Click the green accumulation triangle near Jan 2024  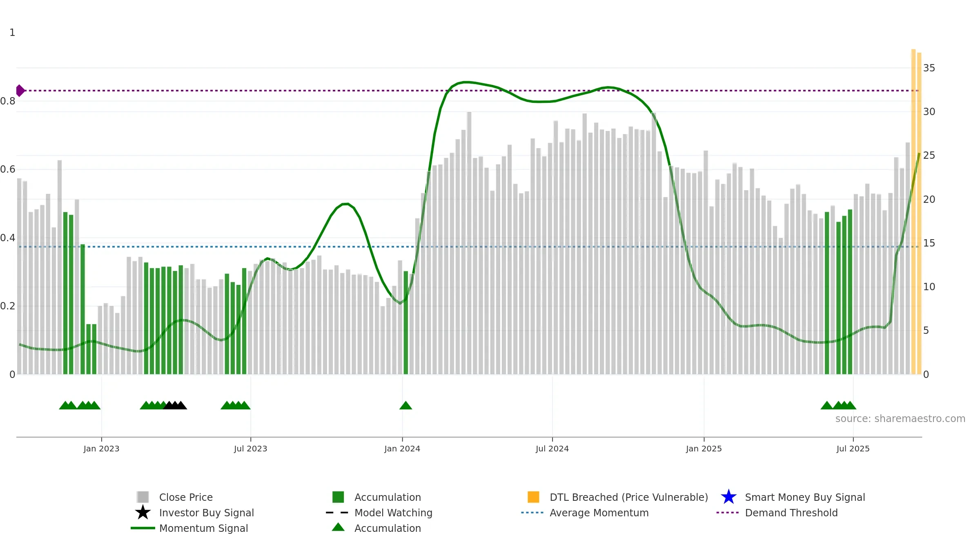405,405
